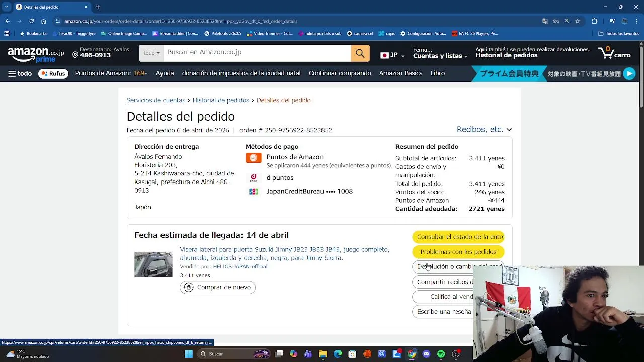Focus the Buscar en Amazon.co.jp field
This screenshot has height=362, width=644.
257,53
